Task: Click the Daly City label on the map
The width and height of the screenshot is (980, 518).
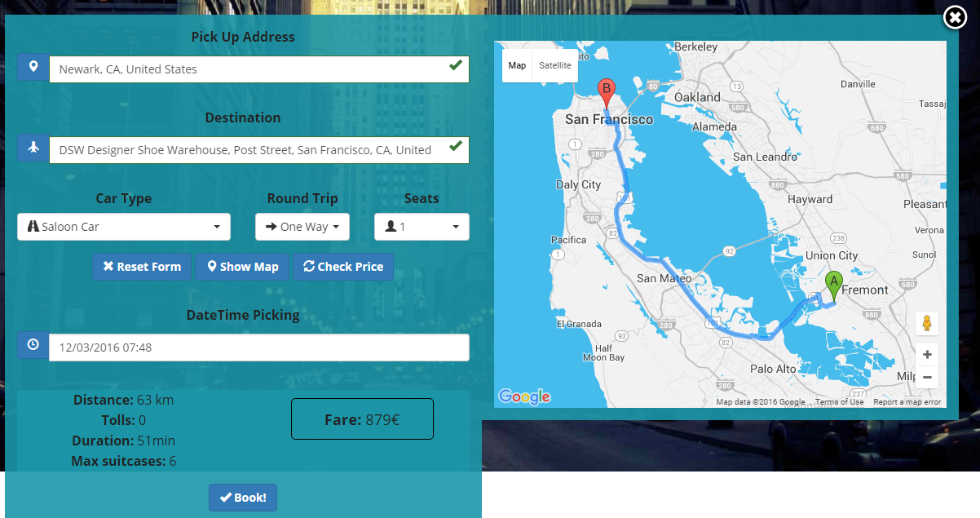Action: pyautogui.click(x=578, y=184)
